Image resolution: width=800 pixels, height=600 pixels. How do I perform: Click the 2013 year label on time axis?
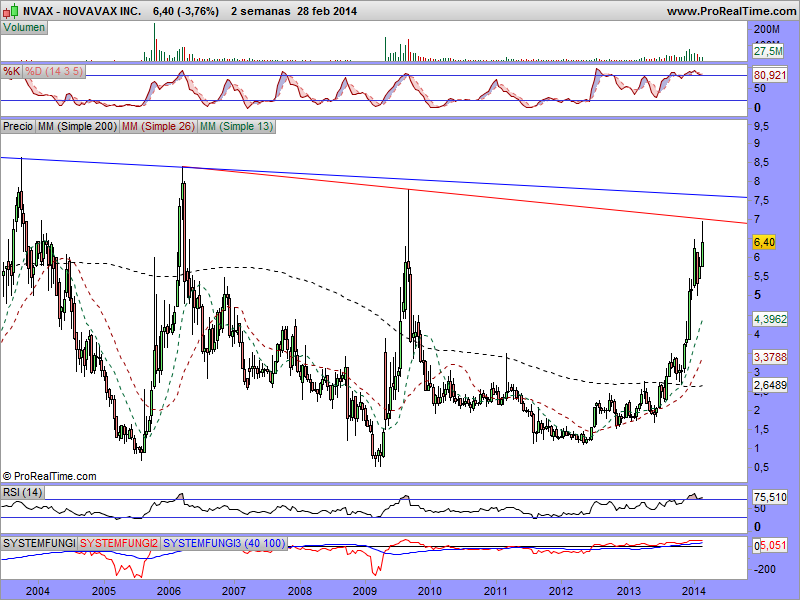pyautogui.click(x=629, y=591)
